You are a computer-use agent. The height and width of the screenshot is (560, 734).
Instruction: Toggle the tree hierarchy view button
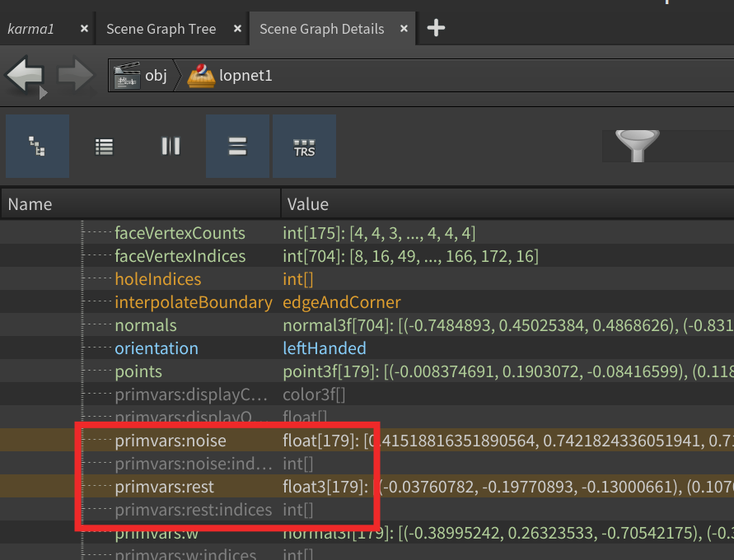37,146
